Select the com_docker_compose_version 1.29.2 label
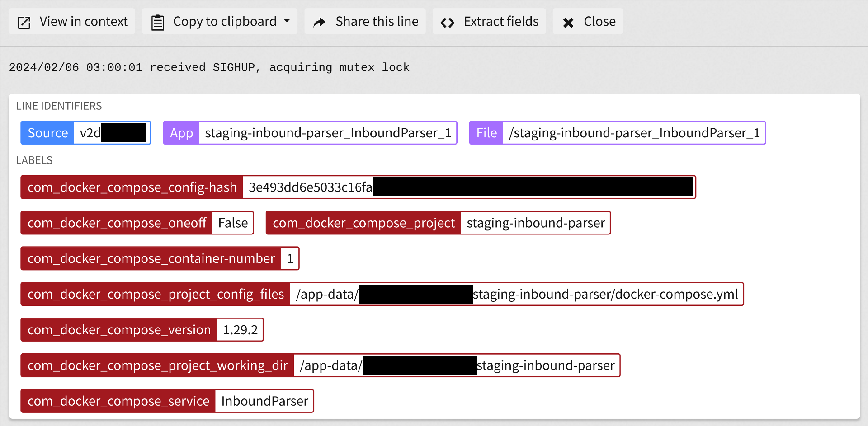Viewport: 868px width, 426px height. click(142, 330)
